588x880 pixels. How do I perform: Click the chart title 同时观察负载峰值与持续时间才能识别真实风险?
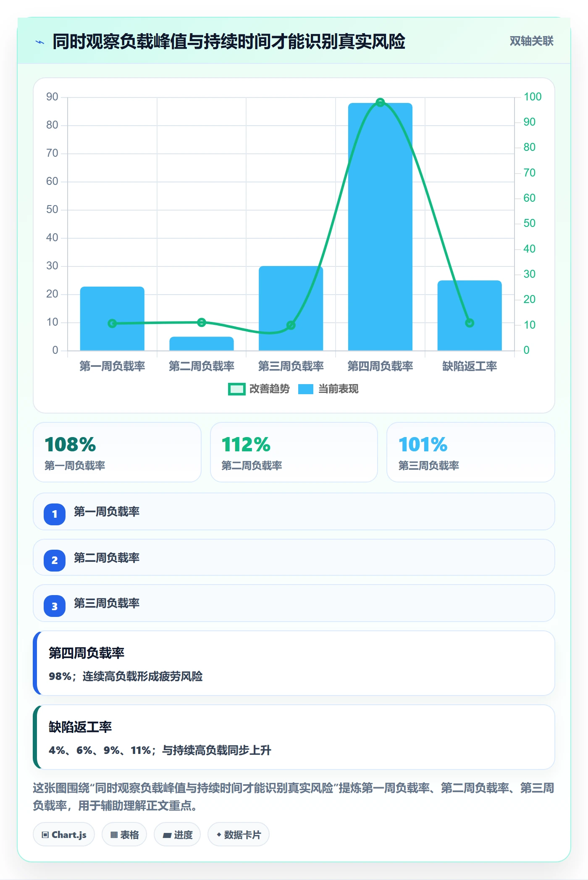pos(229,42)
